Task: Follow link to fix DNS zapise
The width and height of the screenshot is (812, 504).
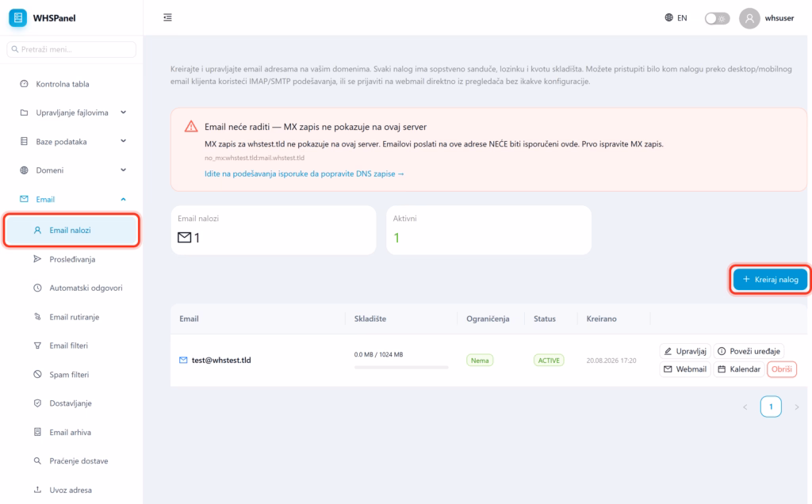Action: tap(304, 174)
